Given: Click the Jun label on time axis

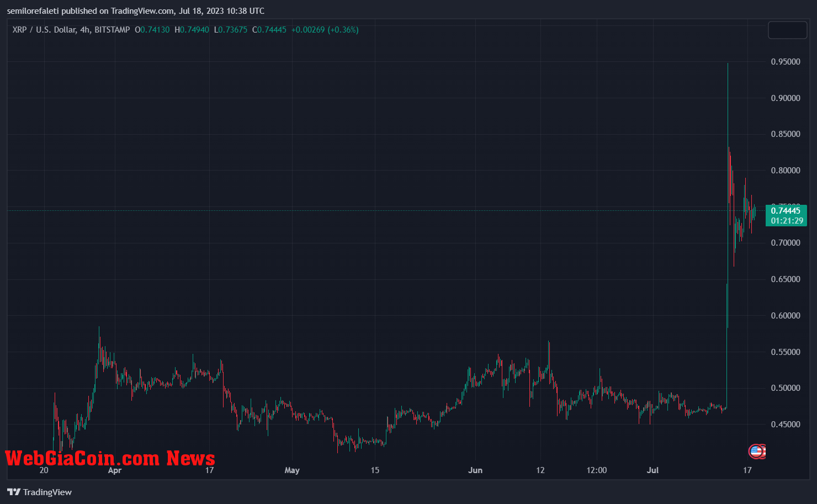Looking at the screenshot, I should pyautogui.click(x=475, y=470).
